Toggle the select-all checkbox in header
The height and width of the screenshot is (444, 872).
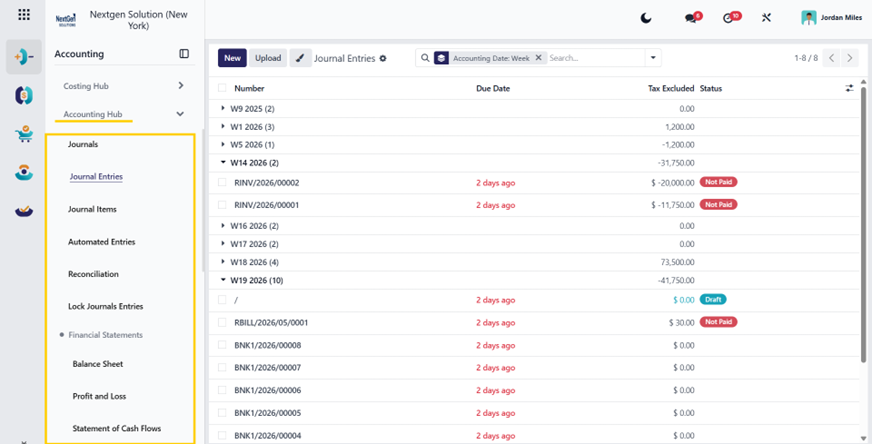coord(222,88)
